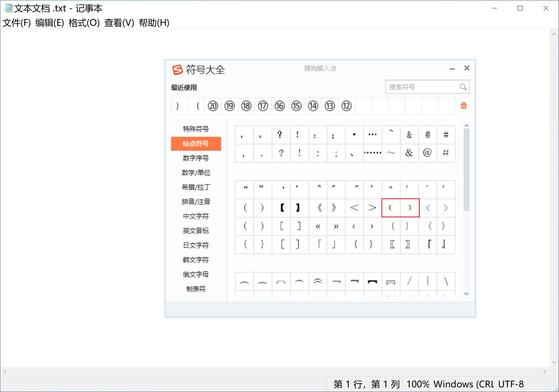The width and height of the screenshot is (559, 392).
Task: Open the 帮助(H) menu
Action: pos(154,23)
